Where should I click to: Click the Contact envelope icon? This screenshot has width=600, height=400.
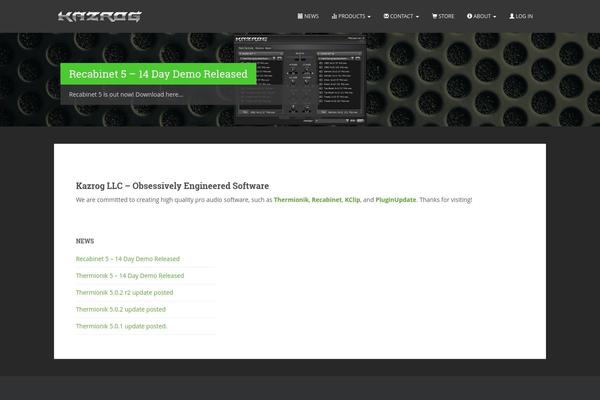tap(386, 16)
